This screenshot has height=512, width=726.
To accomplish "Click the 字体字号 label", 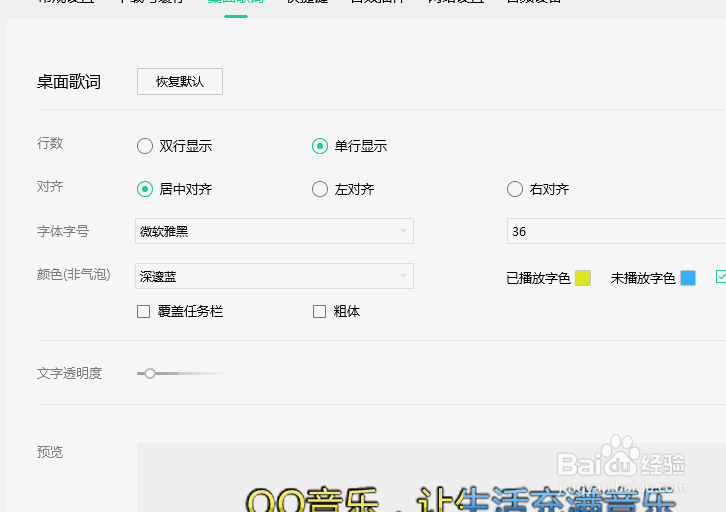I will pyautogui.click(x=63, y=231).
